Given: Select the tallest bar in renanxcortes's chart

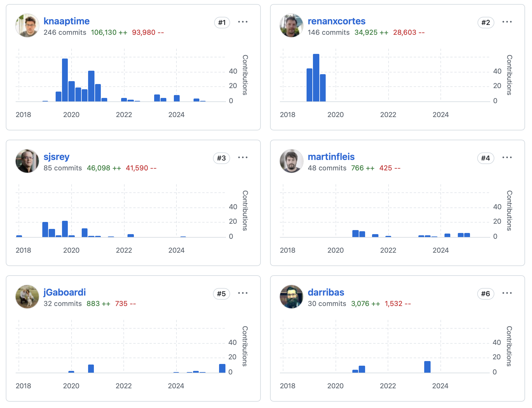Looking at the screenshot, I should tap(316, 78).
